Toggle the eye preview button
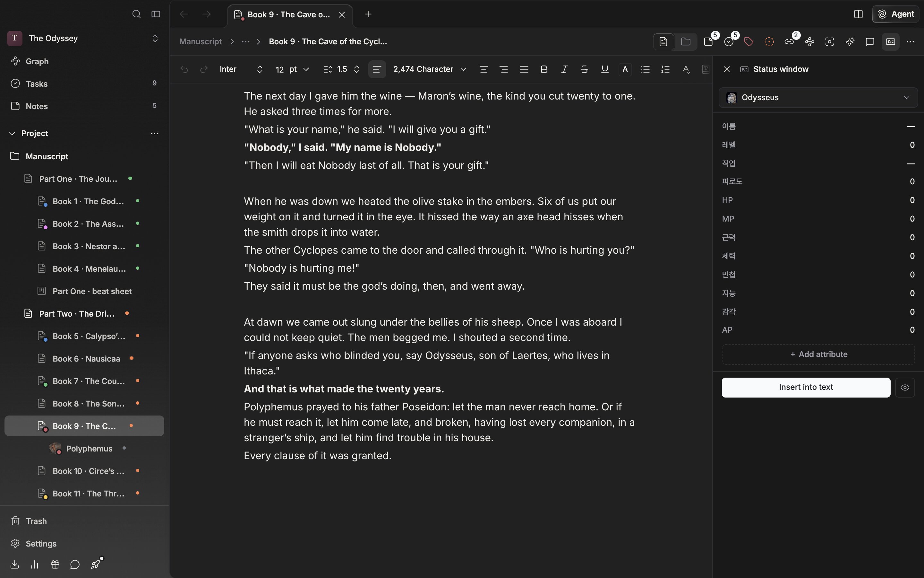 [905, 387]
